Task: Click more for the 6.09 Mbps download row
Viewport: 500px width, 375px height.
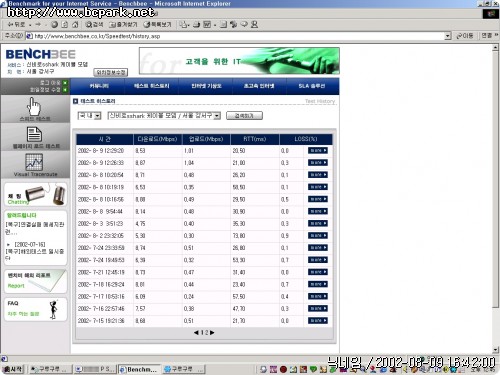Action: (x=318, y=296)
